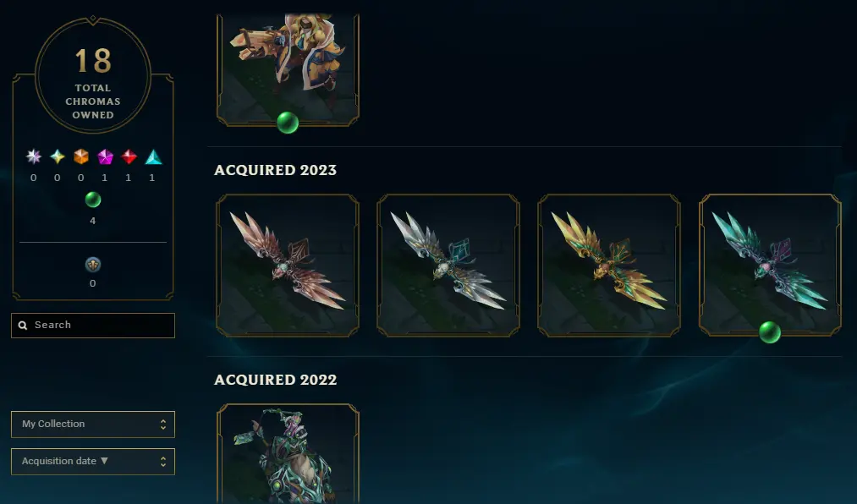This screenshot has height=504, width=857.
Task: Select the teal bird chroma thumbnail
Action: (x=770, y=265)
